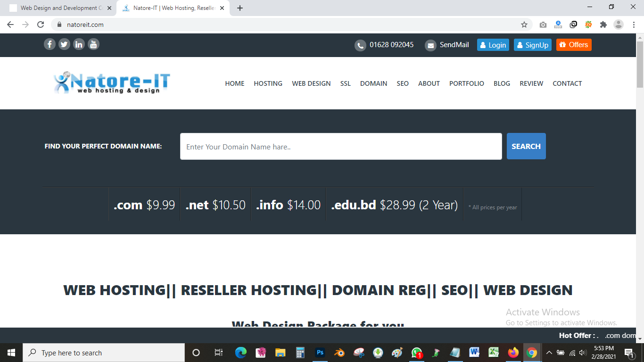Go back to the previous page
Image resolution: width=644 pixels, height=362 pixels.
tap(10, 25)
